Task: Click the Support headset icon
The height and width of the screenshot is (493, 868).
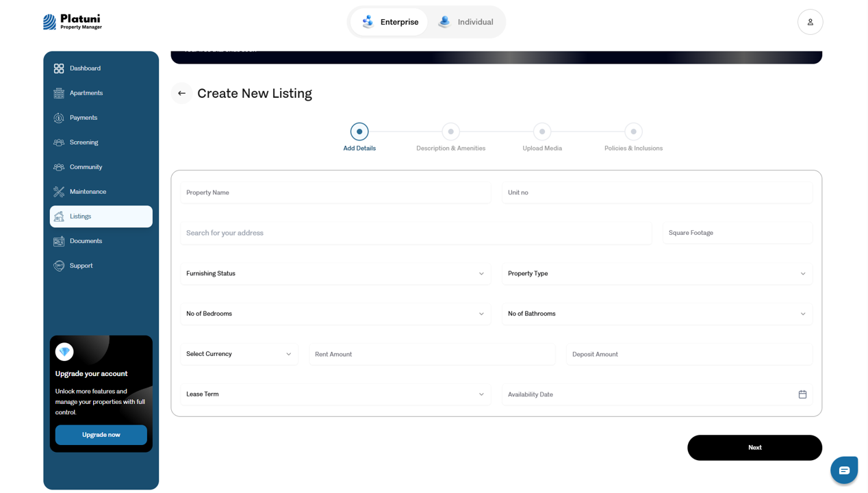Action: [x=59, y=266]
